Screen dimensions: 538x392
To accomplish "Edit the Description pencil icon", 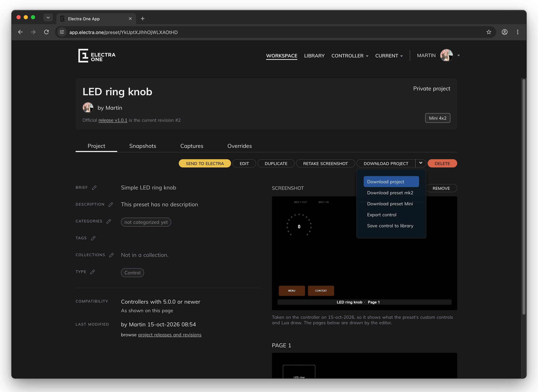I will [x=111, y=205].
